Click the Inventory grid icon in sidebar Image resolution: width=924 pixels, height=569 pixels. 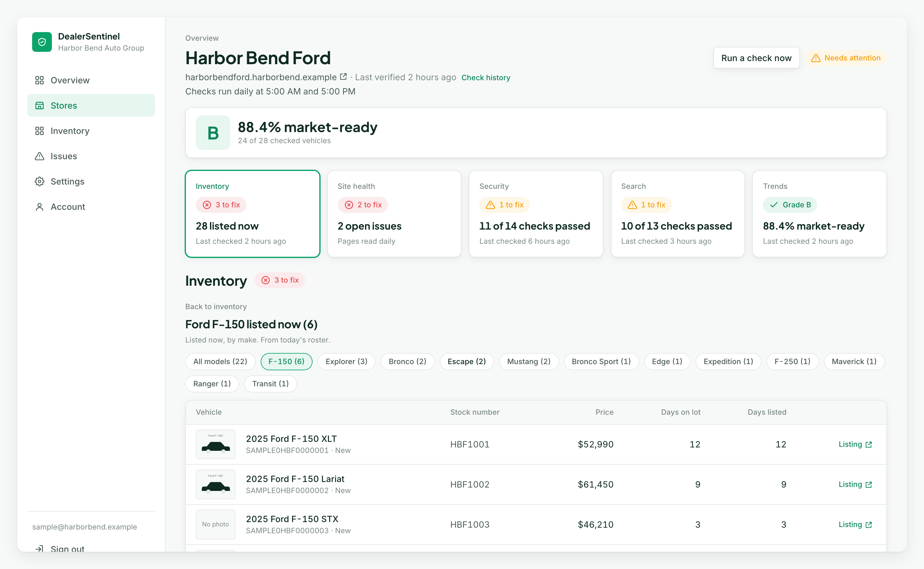(x=40, y=131)
